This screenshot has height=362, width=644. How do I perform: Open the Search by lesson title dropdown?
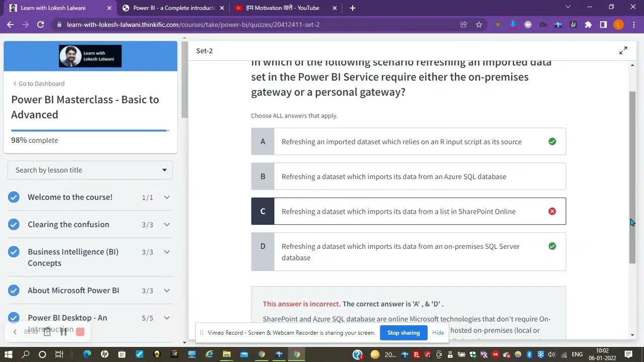click(x=90, y=170)
